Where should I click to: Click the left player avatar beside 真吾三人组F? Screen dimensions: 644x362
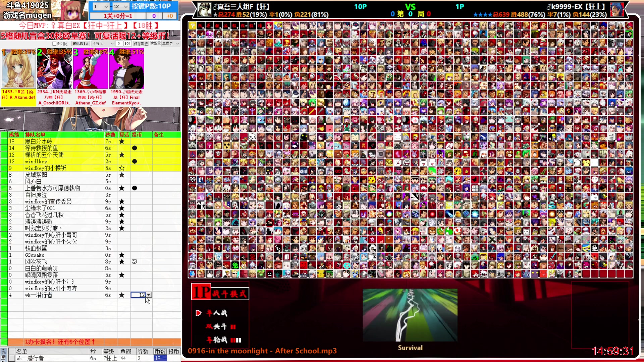coord(204,10)
